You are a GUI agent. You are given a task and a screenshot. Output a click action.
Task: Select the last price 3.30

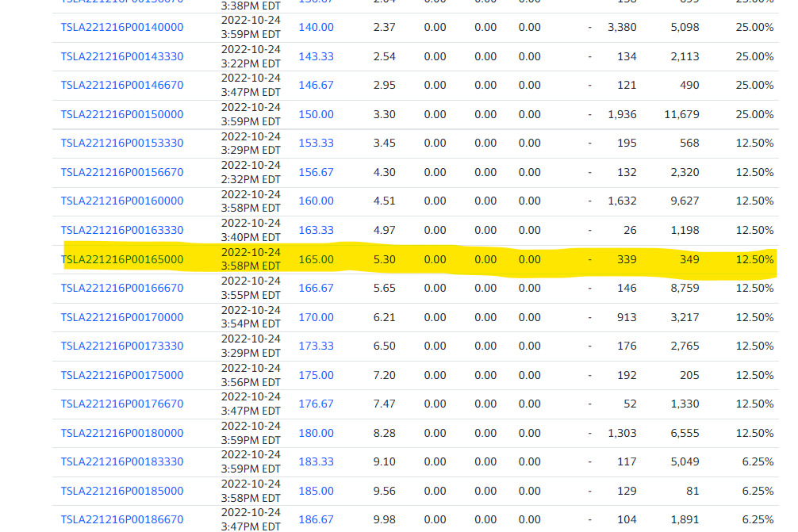(x=384, y=114)
